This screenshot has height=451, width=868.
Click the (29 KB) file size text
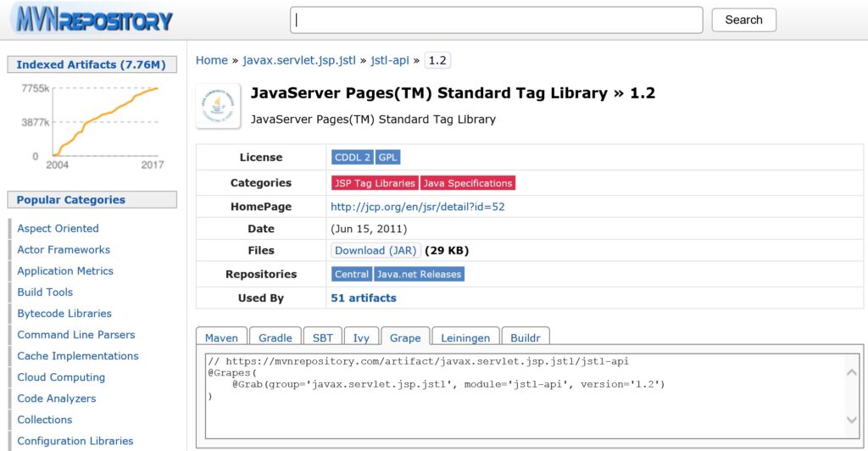pyautogui.click(x=447, y=250)
